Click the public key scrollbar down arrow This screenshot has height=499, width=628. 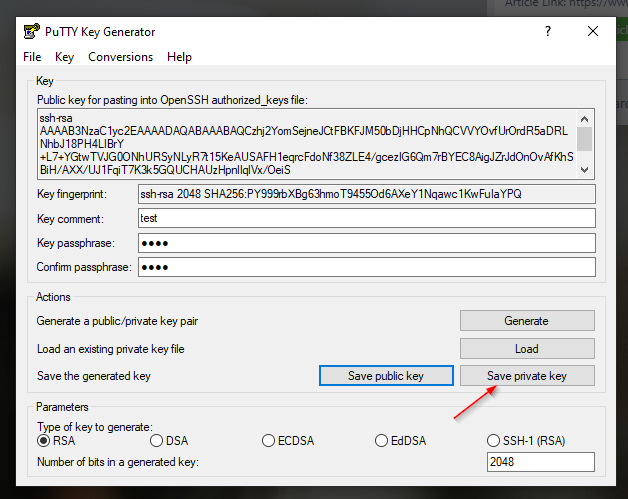pos(584,170)
